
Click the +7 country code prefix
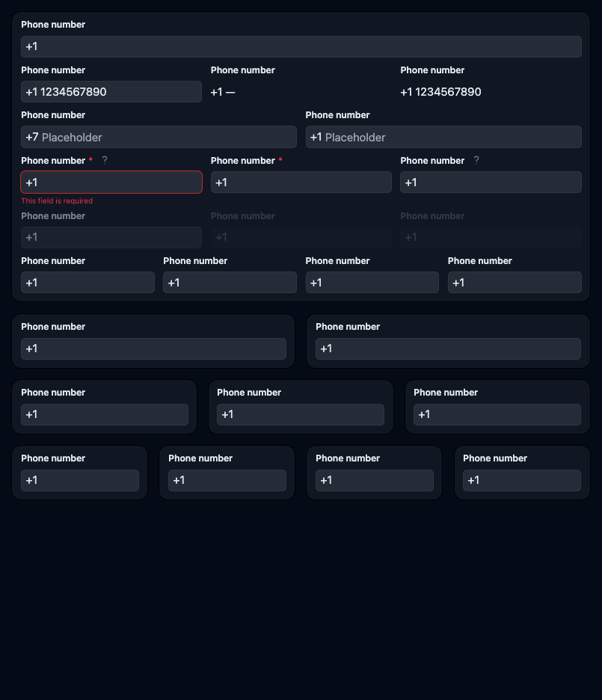click(x=32, y=137)
